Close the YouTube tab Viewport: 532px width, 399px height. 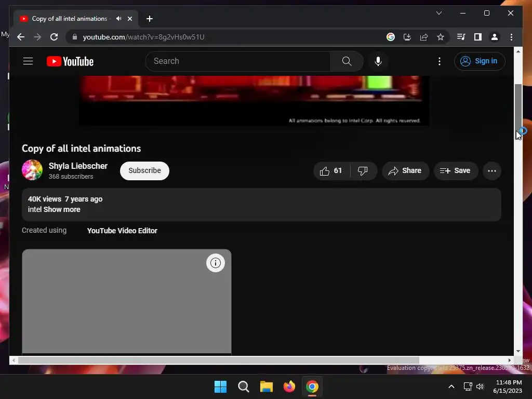(x=129, y=19)
